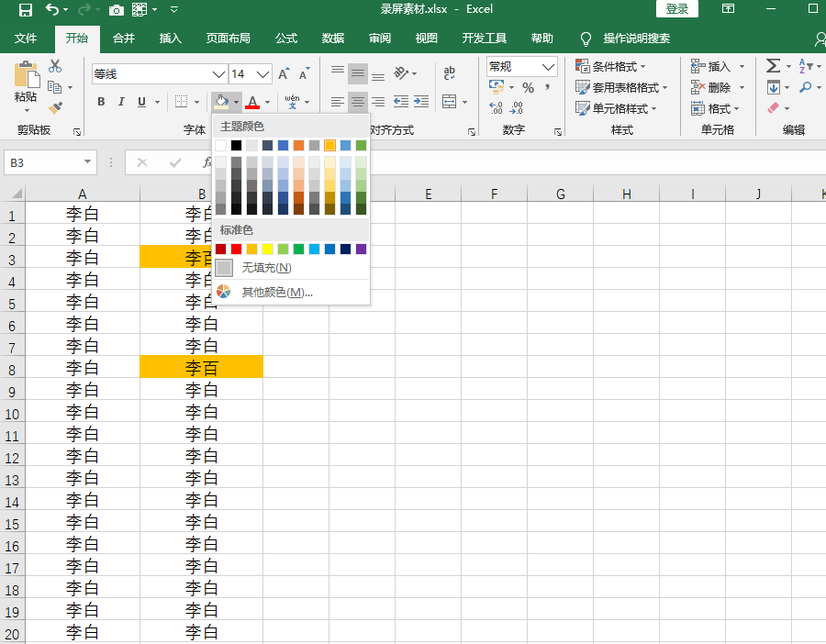Toggle Italic formatting
Screen dimensions: 826x644
[121, 102]
